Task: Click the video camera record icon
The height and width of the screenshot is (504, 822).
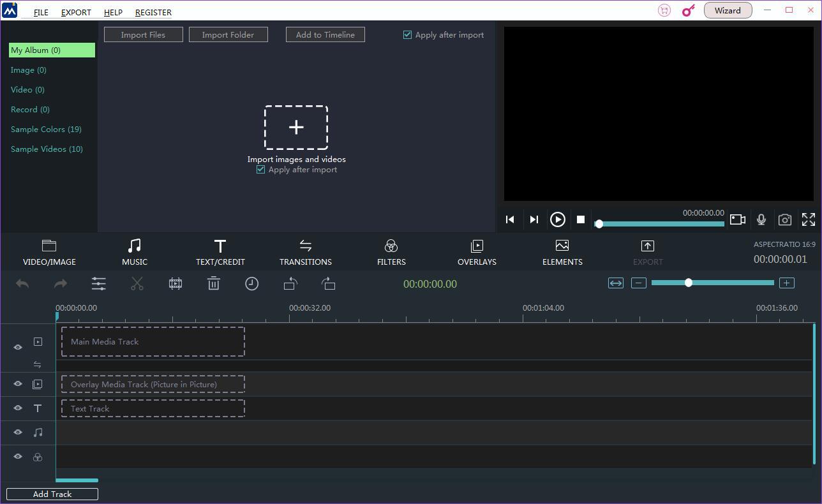Action: click(x=738, y=219)
